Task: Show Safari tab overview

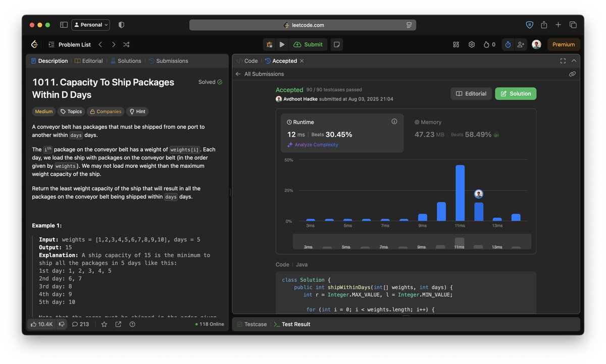Action: click(573, 25)
